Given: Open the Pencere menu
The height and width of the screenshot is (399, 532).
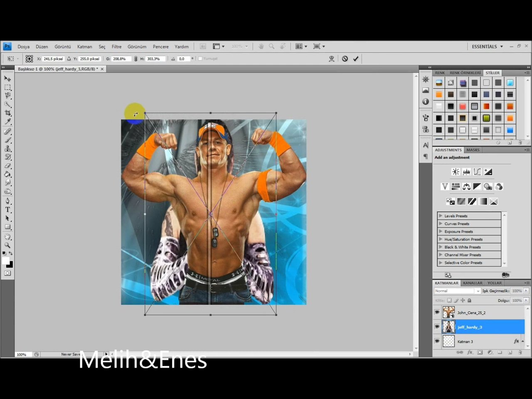Looking at the screenshot, I should tap(160, 47).
